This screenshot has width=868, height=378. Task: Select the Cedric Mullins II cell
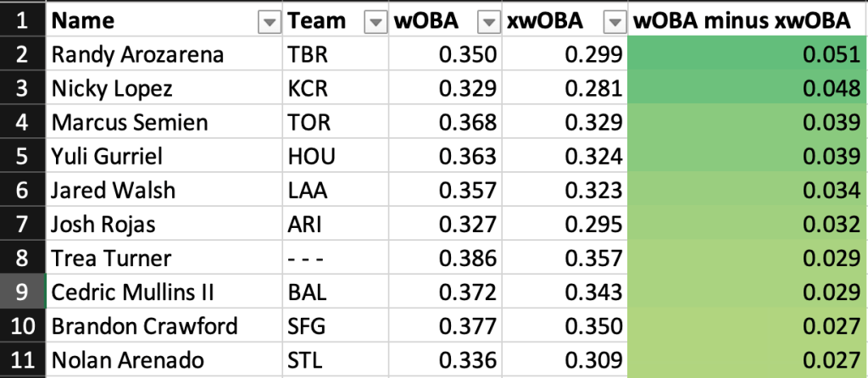(133, 292)
